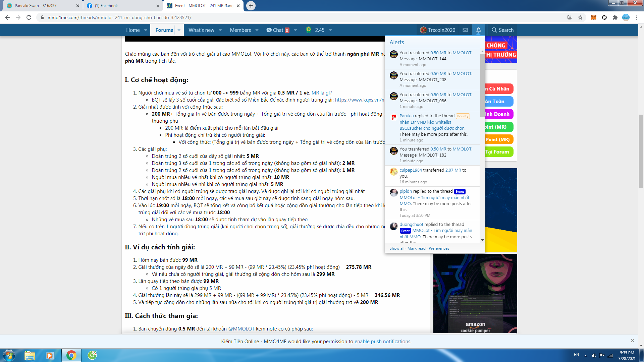
Task: Expand the What's new dropdown arrow
Action: (220, 30)
